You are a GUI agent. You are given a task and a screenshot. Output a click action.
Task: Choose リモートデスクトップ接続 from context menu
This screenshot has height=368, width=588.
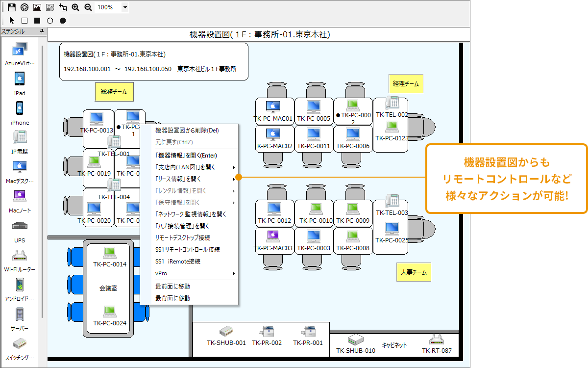[182, 238]
